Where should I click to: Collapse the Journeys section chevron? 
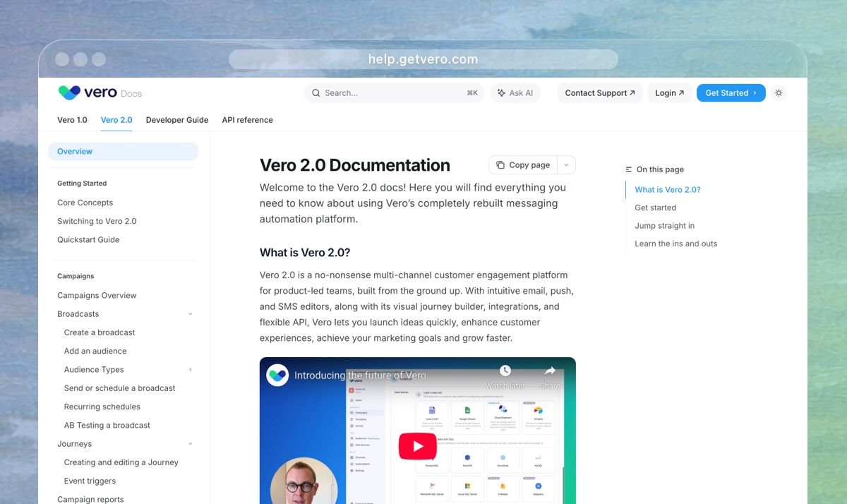pos(191,444)
